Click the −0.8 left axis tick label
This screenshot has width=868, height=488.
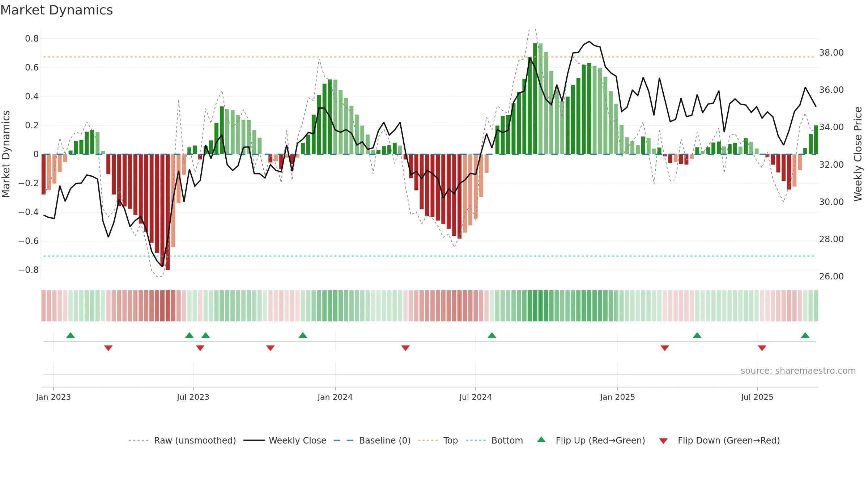(x=29, y=270)
